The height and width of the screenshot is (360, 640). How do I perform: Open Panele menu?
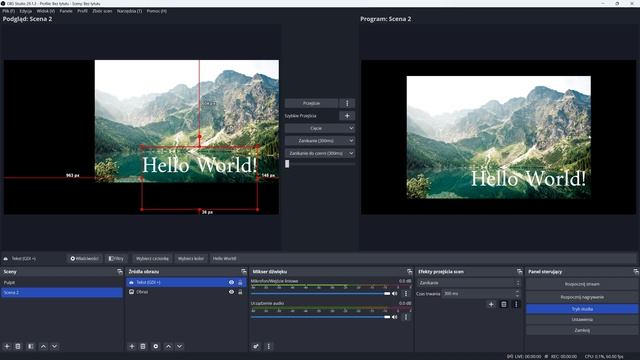pyautogui.click(x=66, y=11)
